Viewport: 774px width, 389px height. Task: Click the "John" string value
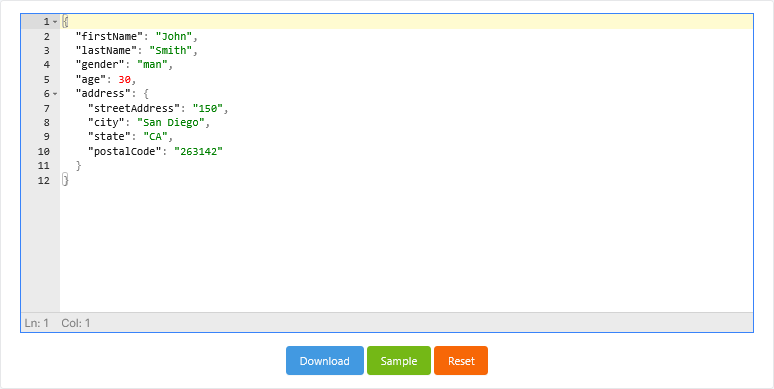point(174,36)
